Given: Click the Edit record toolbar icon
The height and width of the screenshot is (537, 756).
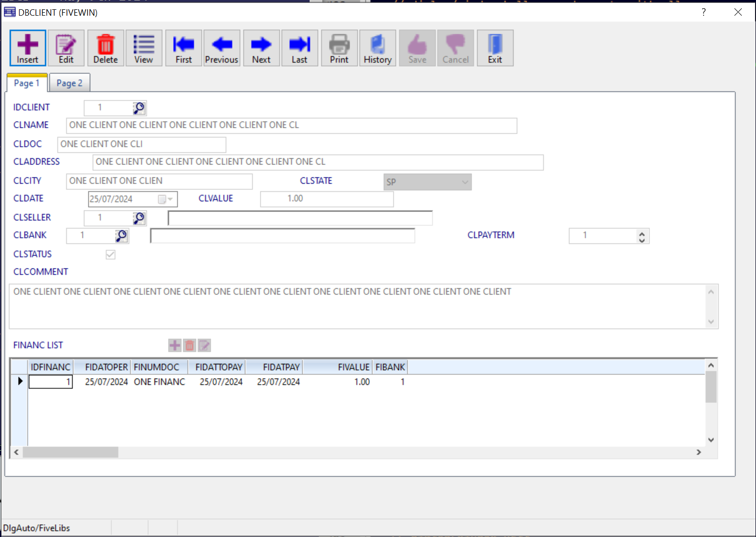Looking at the screenshot, I should pos(66,48).
